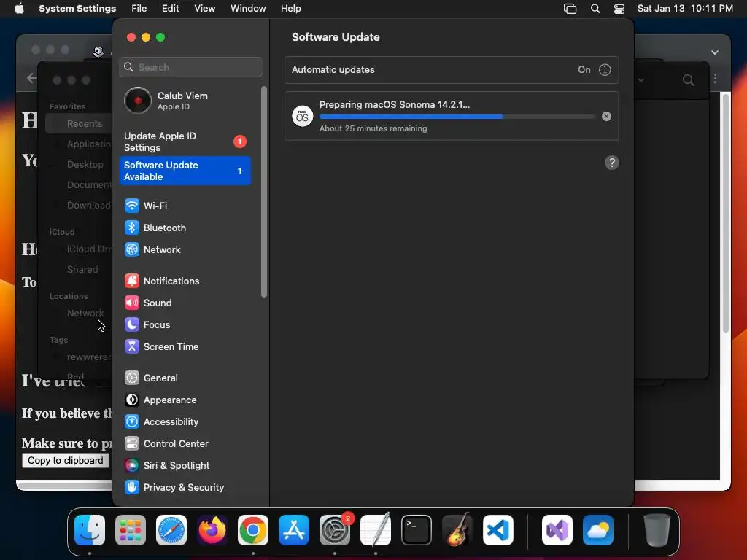Click the settings sidebar scrollbar
This screenshot has width=747, height=560.
click(x=264, y=192)
